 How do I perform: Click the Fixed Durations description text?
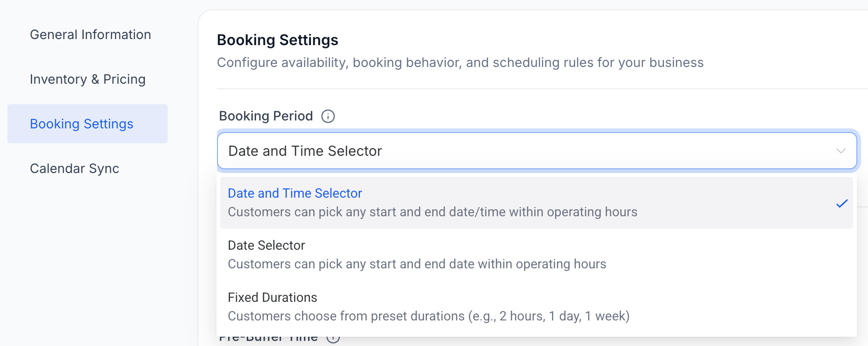tap(428, 316)
